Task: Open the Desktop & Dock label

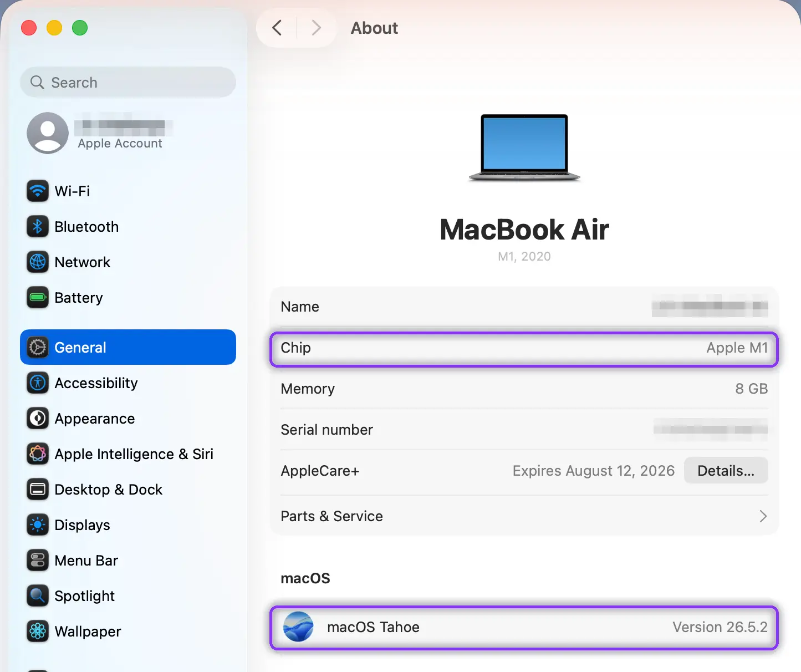Action: (109, 490)
